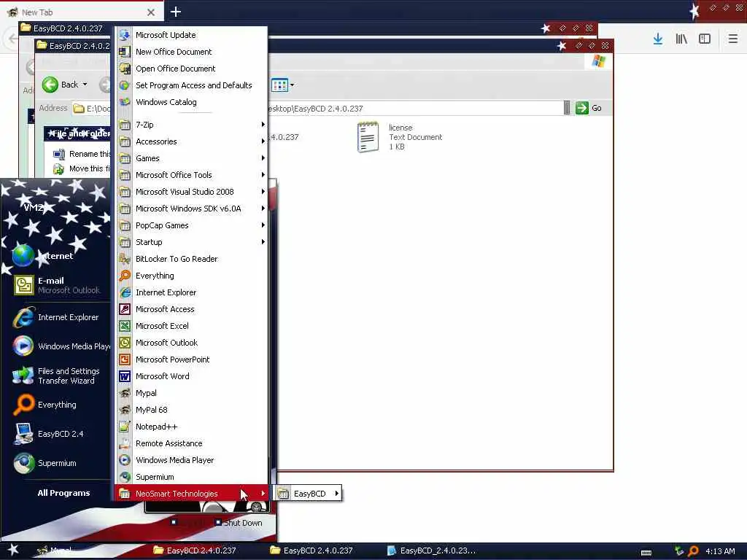Click Move this file task link
This screenshot has width=747, height=560.
point(82,168)
